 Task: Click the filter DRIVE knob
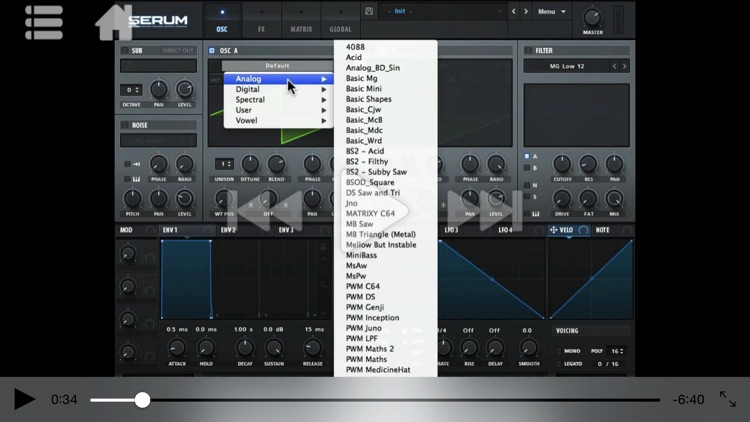[x=562, y=198]
